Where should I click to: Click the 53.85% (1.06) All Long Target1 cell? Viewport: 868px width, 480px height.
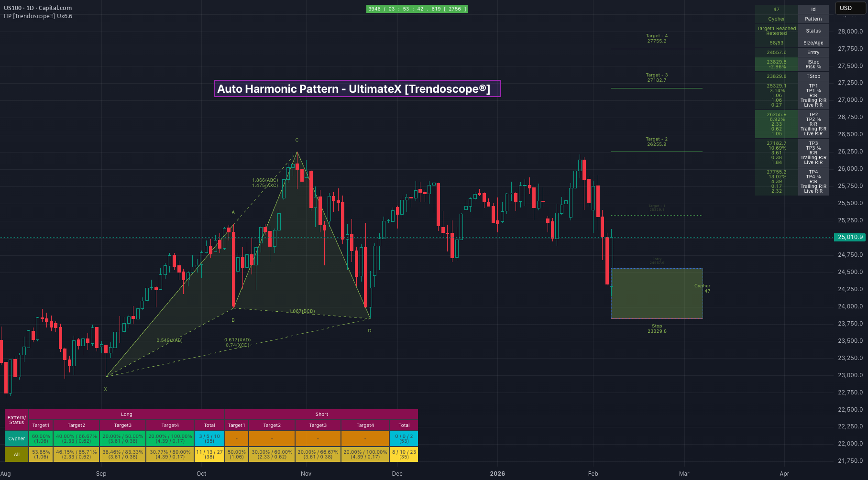coord(41,454)
